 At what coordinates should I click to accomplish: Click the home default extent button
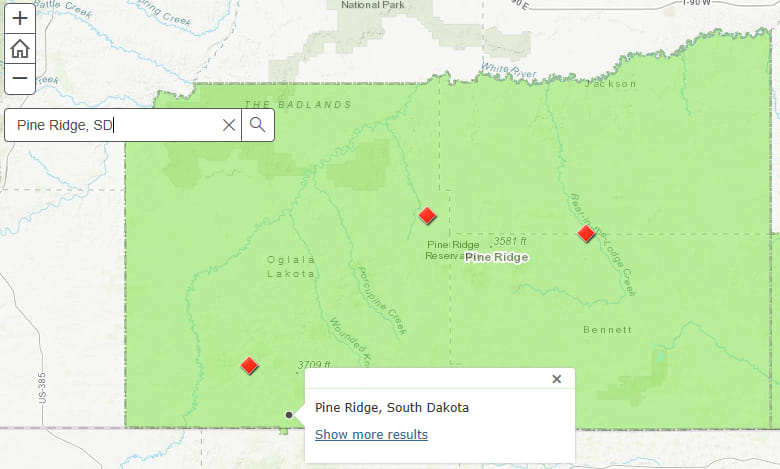(x=19, y=48)
